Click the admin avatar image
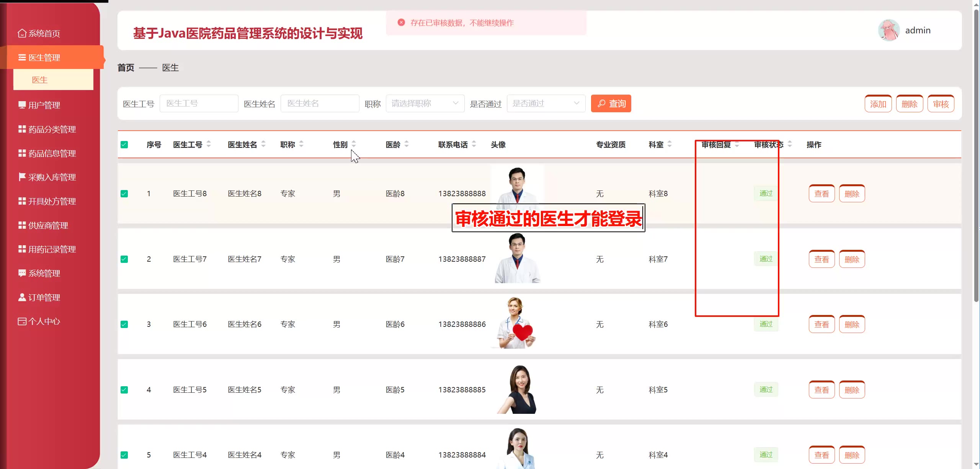 888,30
